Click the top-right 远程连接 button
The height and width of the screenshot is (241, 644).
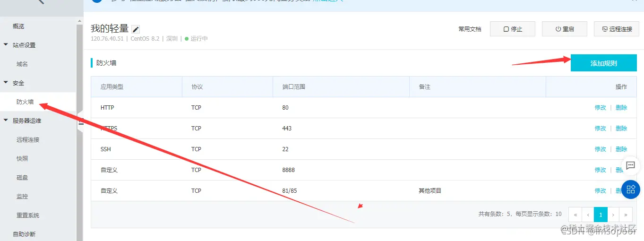[x=617, y=29]
